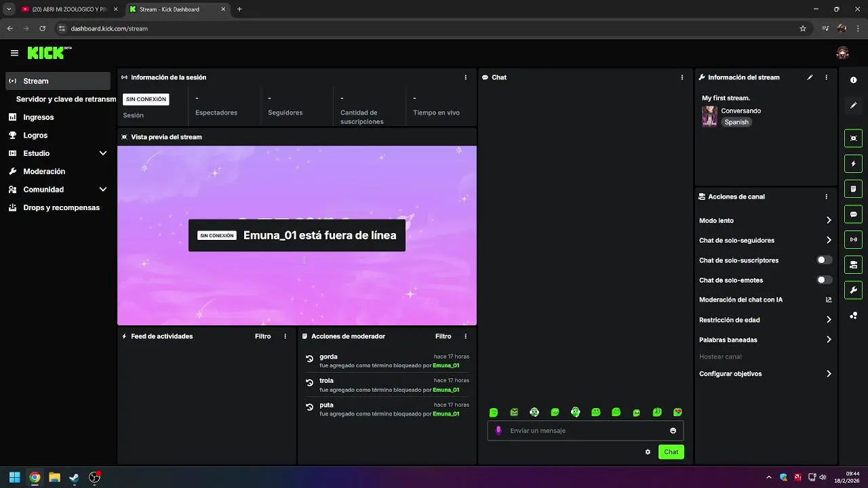Toggle the note page widget in right rail
This screenshot has height=488, width=868.
[x=854, y=188]
